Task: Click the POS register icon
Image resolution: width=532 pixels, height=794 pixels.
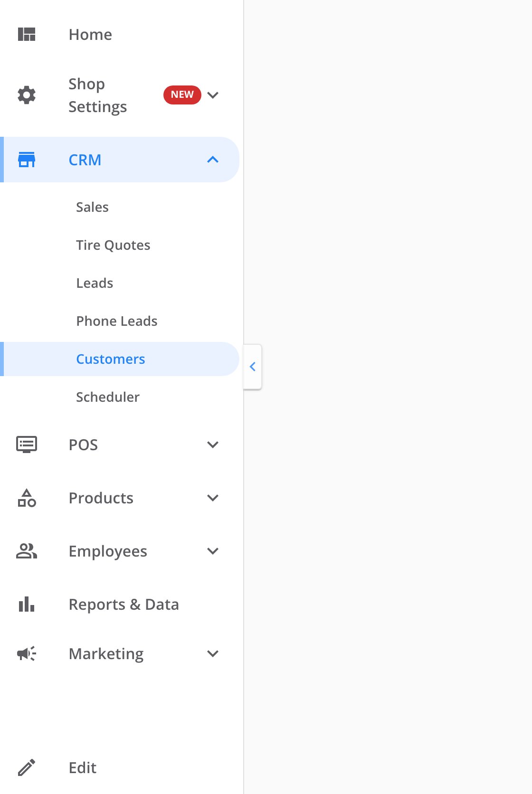Action: [27, 444]
